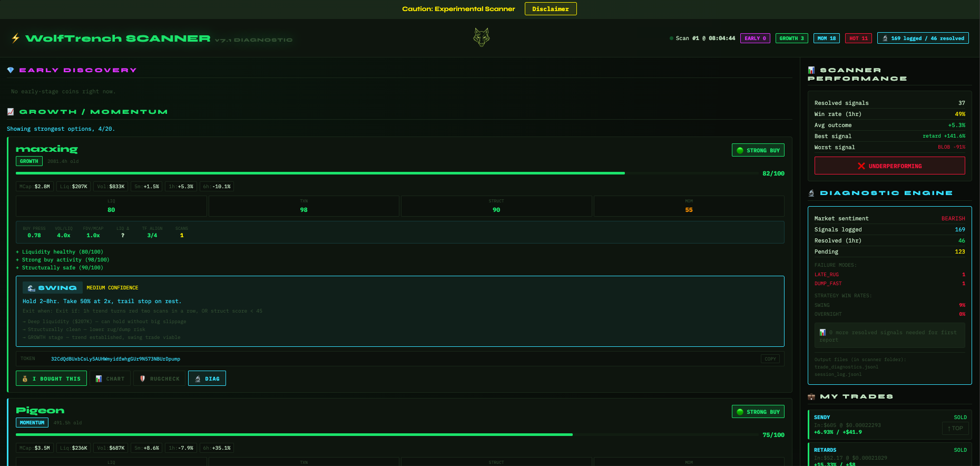Click the Best signal row

point(889,136)
